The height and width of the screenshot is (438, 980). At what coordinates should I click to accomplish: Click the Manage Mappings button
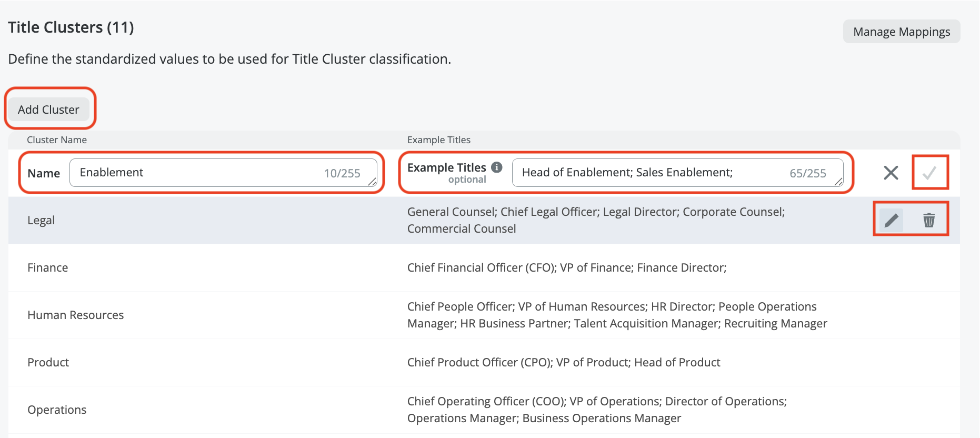point(901,32)
